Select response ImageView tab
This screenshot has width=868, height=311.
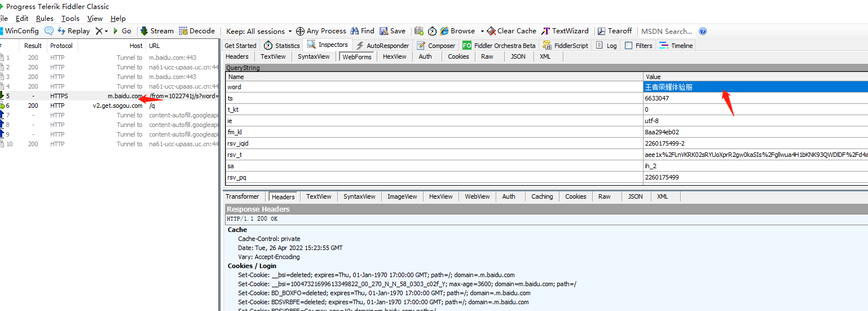click(402, 196)
